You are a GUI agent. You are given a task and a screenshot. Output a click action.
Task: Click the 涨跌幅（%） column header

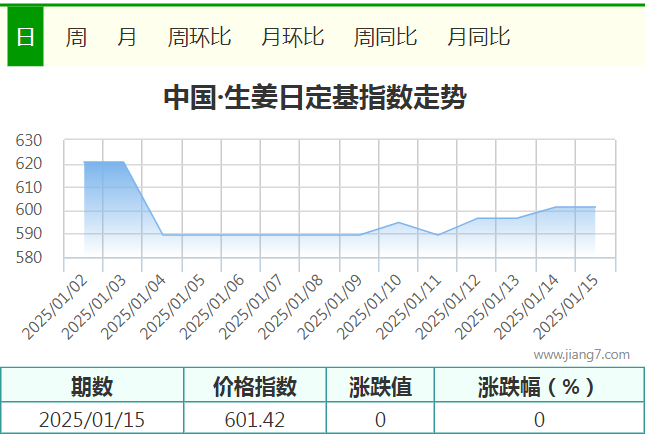(x=539, y=386)
